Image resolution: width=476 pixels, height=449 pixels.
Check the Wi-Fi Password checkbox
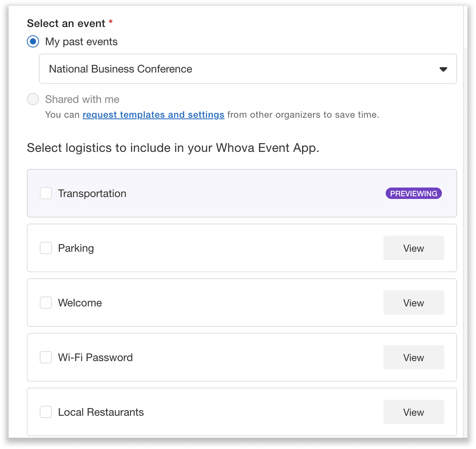(46, 357)
